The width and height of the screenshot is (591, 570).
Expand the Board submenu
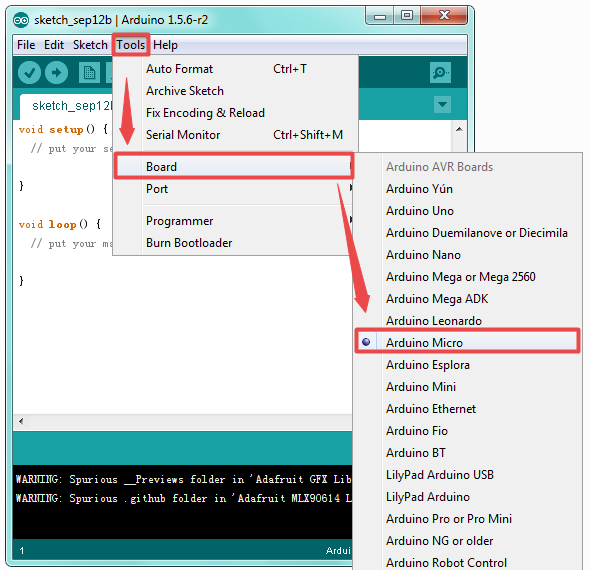tap(234, 166)
